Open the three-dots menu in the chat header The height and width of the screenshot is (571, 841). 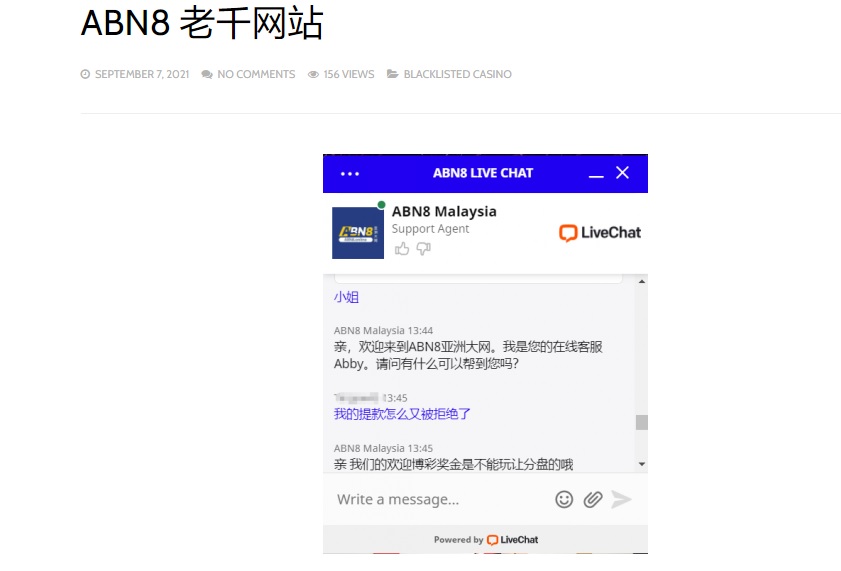coord(350,174)
